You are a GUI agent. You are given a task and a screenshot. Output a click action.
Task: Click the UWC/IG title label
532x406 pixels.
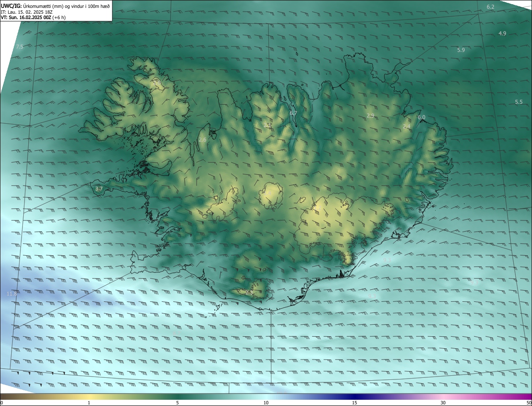tap(11, 6)
